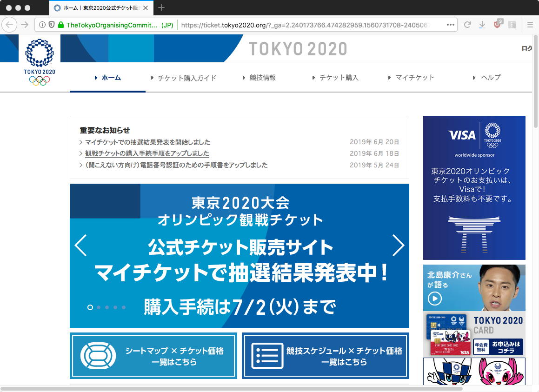
Task: Open notice about 電話番号認証 procedure
Action: click(x=176, y=165)
